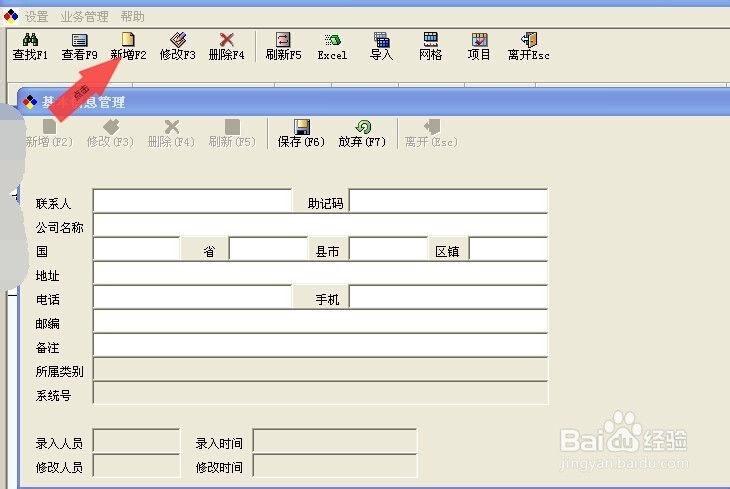This screenshot has height=489, width=730.
Task: Open the 业务管理 menu
Action: [x=84, y=17]
